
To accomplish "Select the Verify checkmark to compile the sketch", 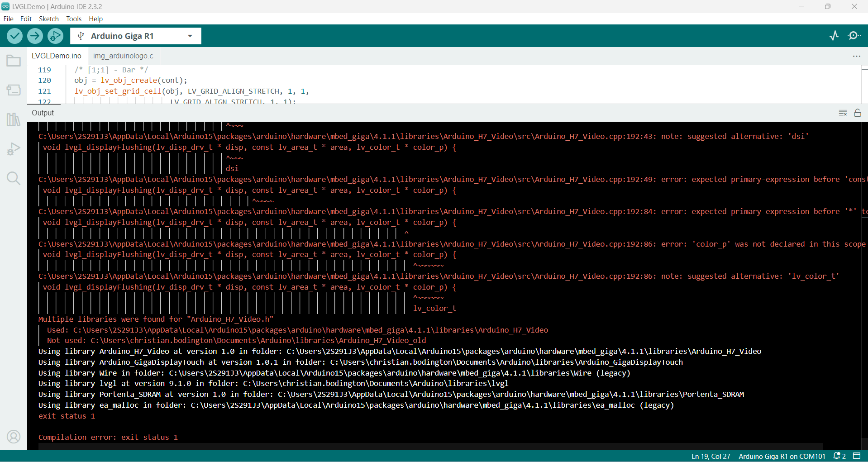I will click(x=14, y=36).
